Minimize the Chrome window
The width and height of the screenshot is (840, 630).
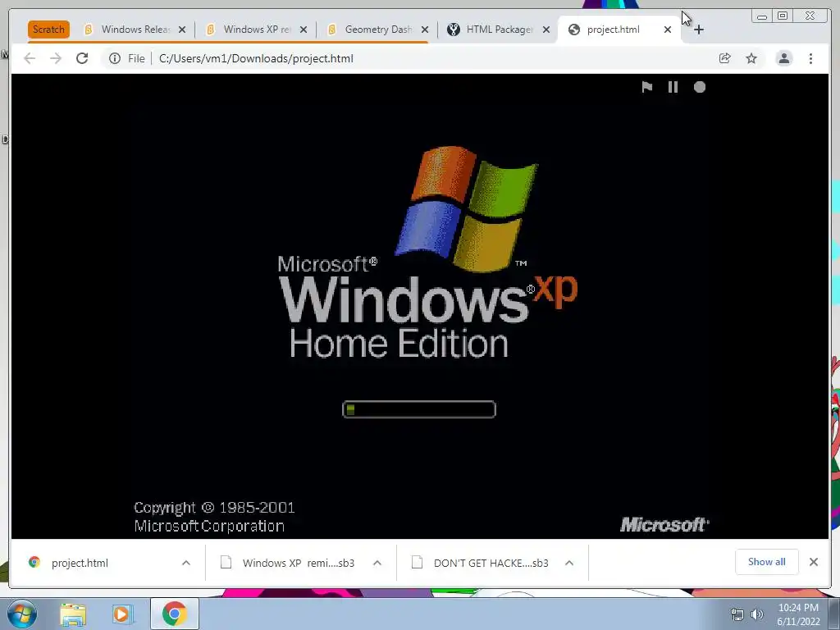coord(762,16)
